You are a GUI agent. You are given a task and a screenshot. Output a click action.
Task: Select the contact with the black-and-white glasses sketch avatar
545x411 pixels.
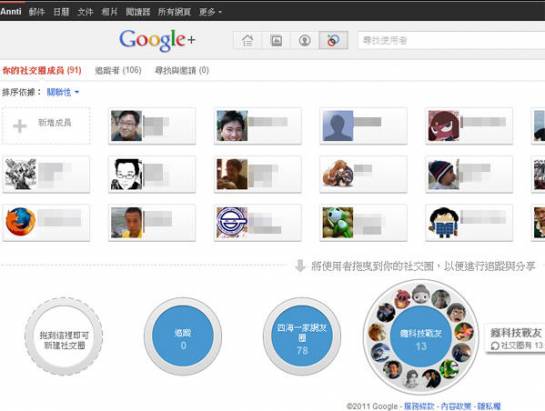(x=152, y=174)
